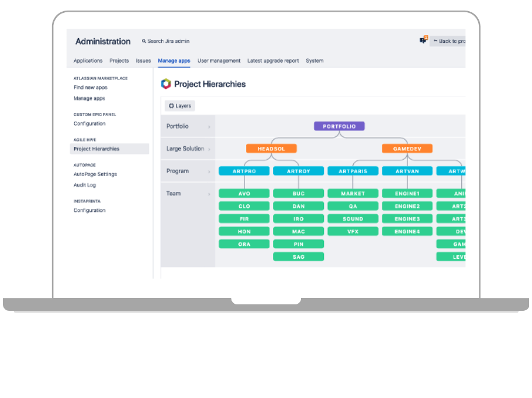Viewport: 532px width, 398px height.
Task: Expand the Large Solution layer chevron
Action: [x=209, y=149]
